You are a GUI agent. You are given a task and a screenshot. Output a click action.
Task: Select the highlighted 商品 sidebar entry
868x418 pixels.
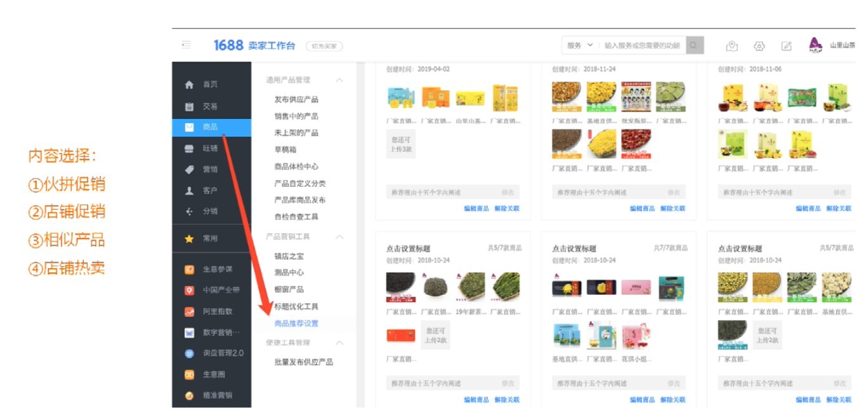tap(211, 127)
